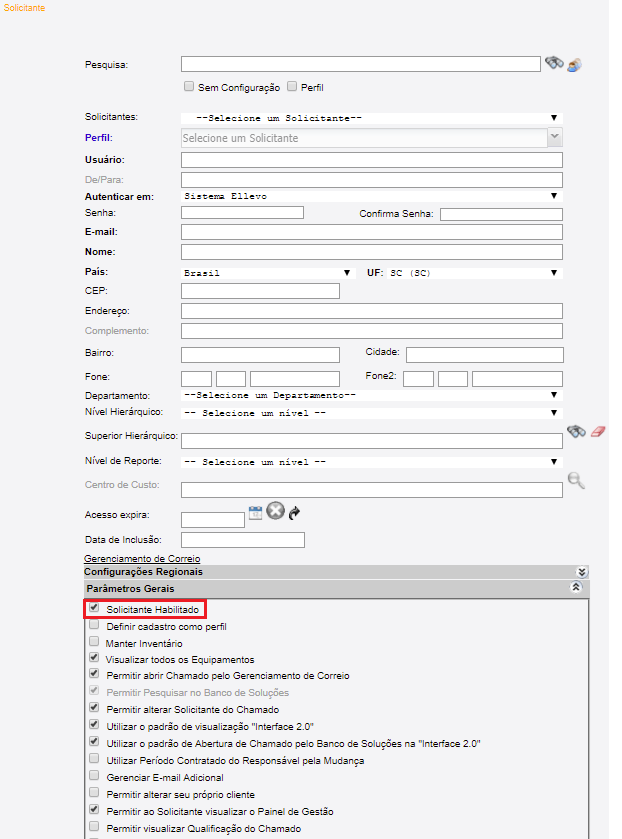This screenshot has height=839, width=622.
Task: Click the eraser icon for Superior Hierárquico
Action: click(598, 431)
